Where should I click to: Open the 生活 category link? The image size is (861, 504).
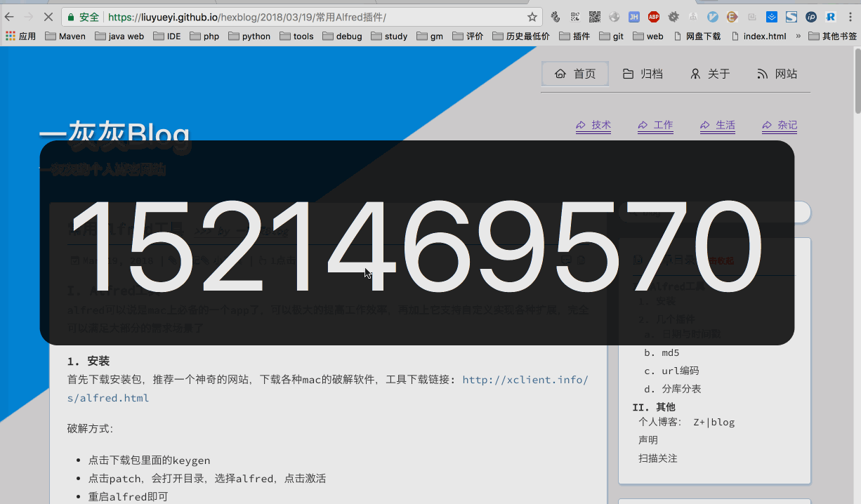[718, 126]
